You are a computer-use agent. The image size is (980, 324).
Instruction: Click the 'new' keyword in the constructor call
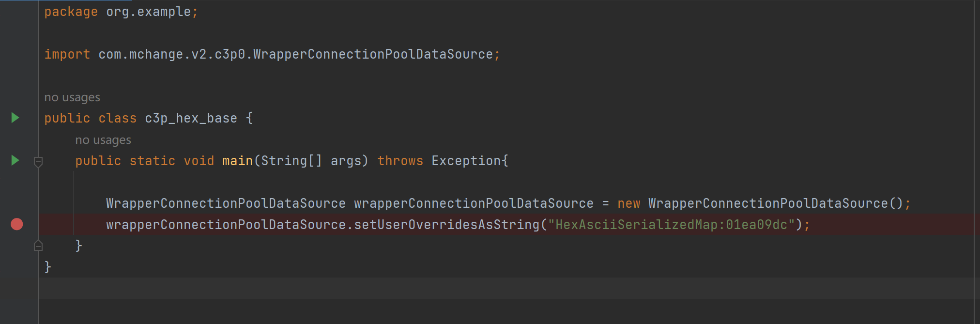coord(628,203)
